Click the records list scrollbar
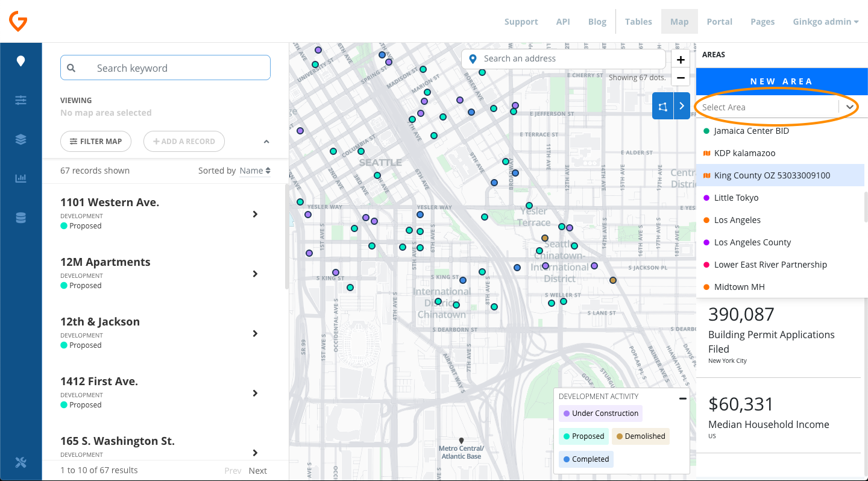 287,237
